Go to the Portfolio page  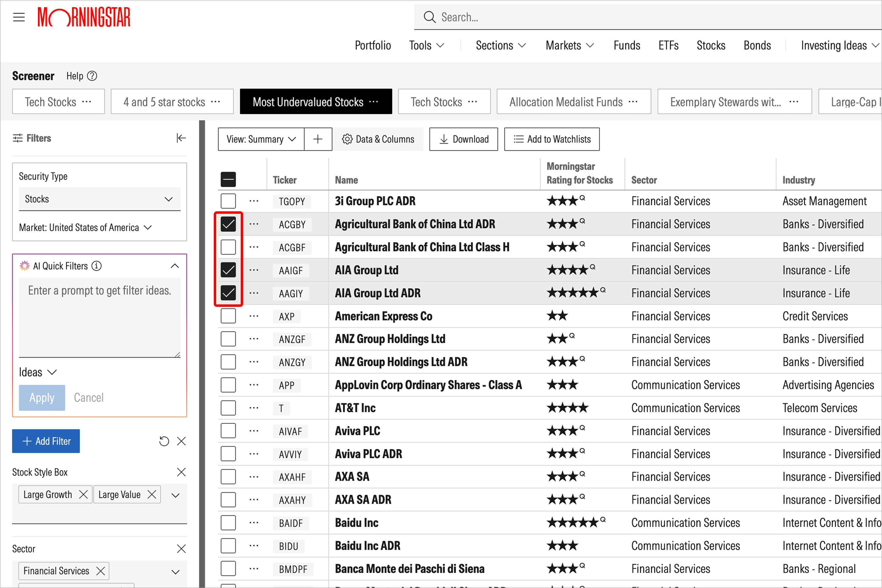[373, 45]
